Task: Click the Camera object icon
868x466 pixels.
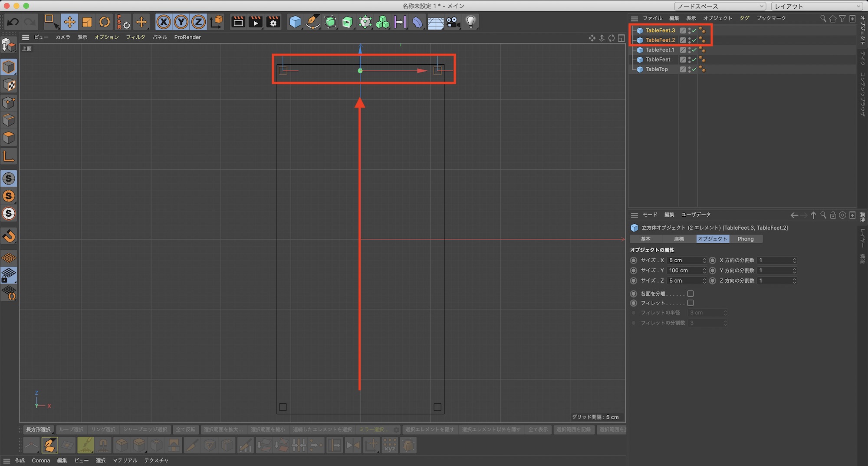Action: click(453, 22)
